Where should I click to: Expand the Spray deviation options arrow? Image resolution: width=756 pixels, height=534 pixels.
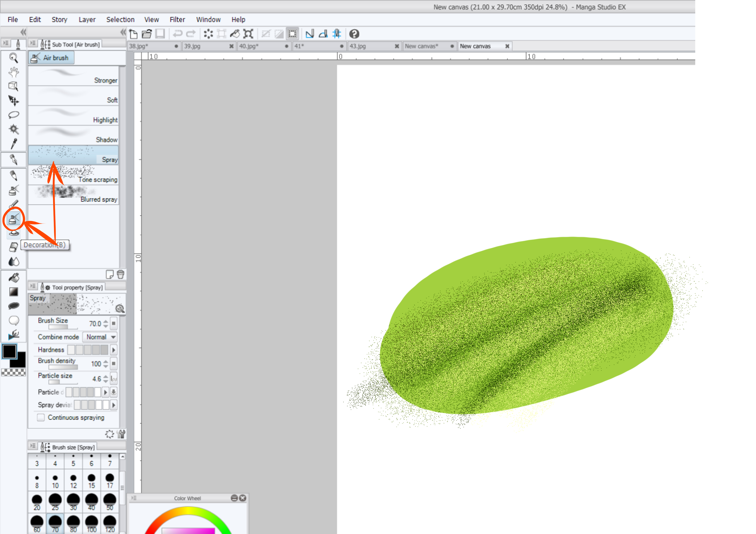[x=114, y=405]
